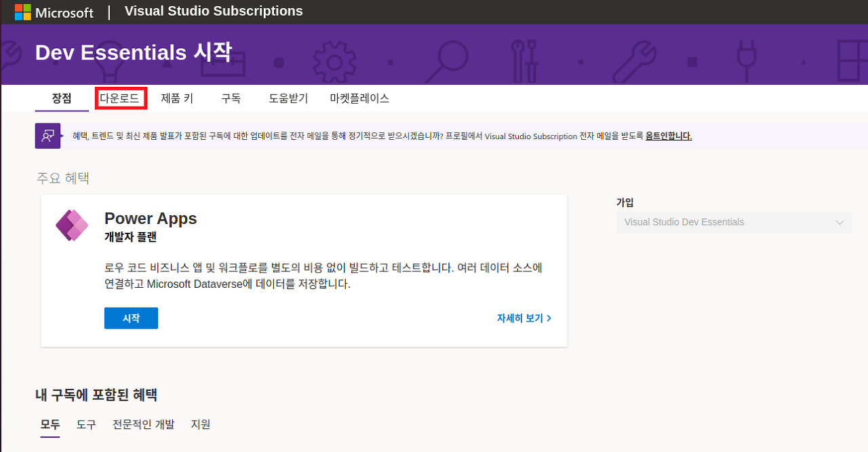Filter benefits by 지원

201,425
